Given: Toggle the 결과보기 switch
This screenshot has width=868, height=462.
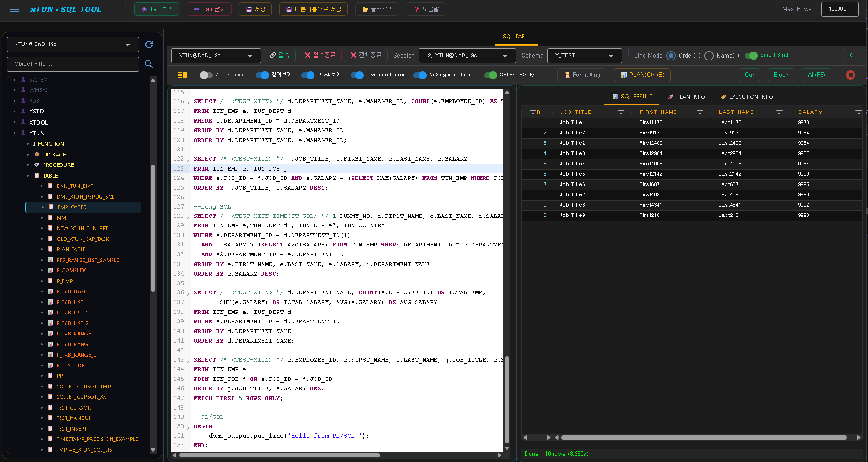Looking at the screenshot, I should [262, 75].
